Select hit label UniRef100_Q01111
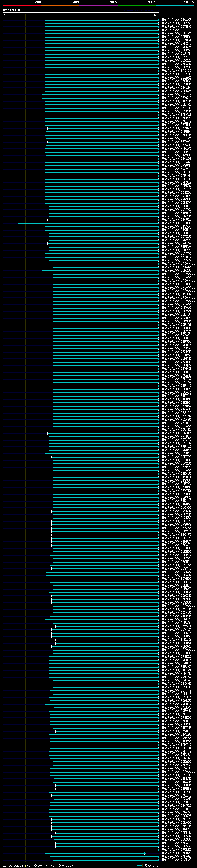Viewport: 197px width, 868px height. tap(177, 57)
